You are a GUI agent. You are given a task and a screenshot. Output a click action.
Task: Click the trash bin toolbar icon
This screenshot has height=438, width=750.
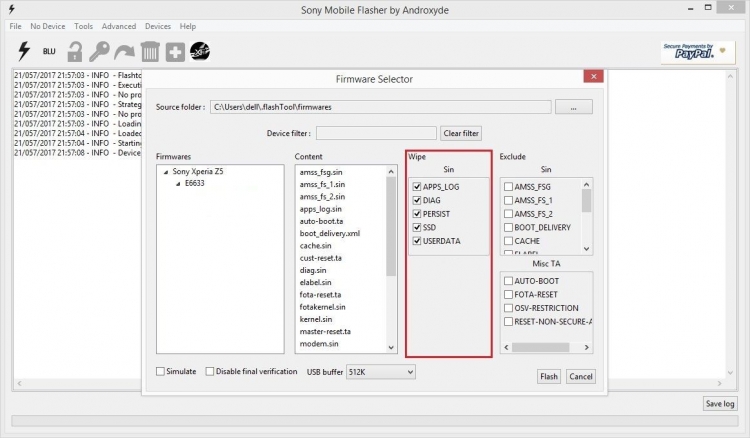149,51
